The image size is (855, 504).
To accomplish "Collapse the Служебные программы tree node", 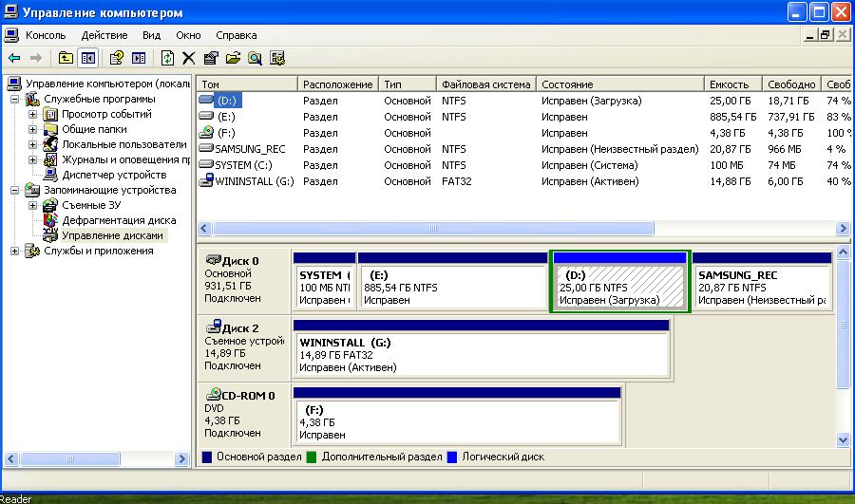I will (16, 100).
